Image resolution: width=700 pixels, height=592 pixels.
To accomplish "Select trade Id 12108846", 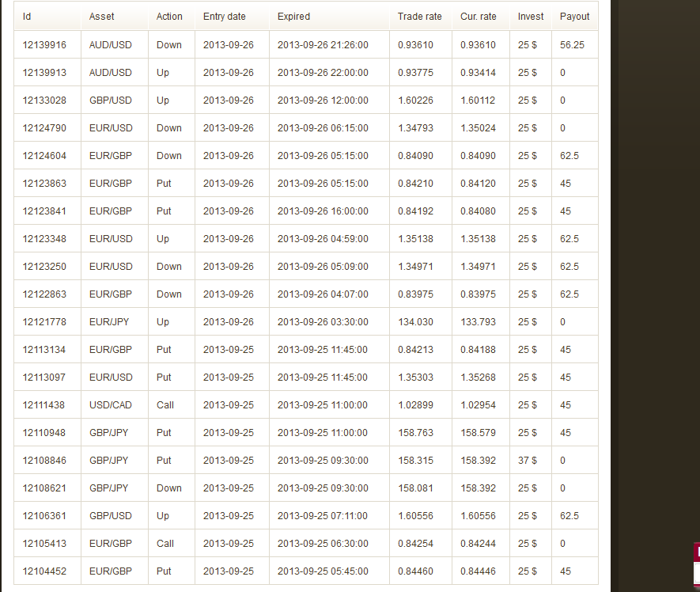I will coord(44,460).
